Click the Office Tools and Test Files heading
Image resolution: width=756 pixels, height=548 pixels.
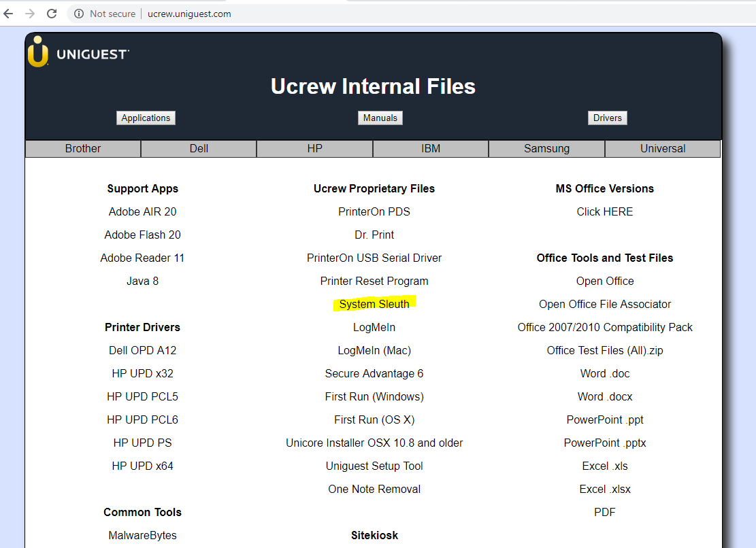tap(605, 258)
